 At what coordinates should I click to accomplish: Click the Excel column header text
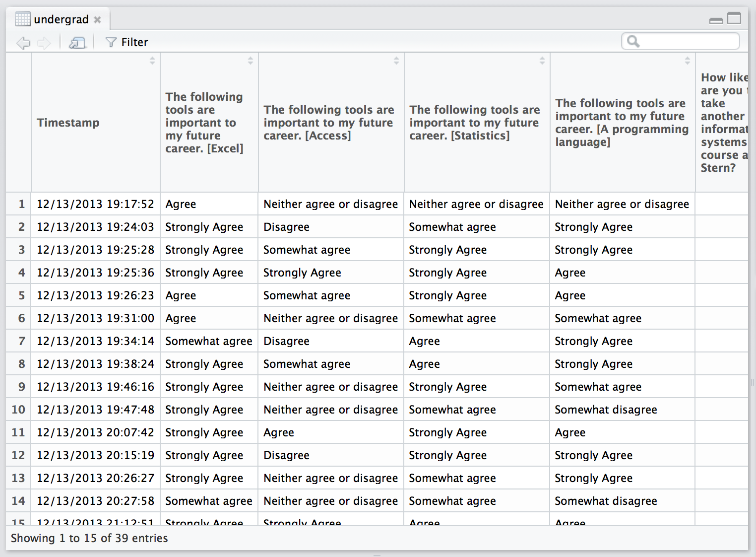(x=204, y=123)
